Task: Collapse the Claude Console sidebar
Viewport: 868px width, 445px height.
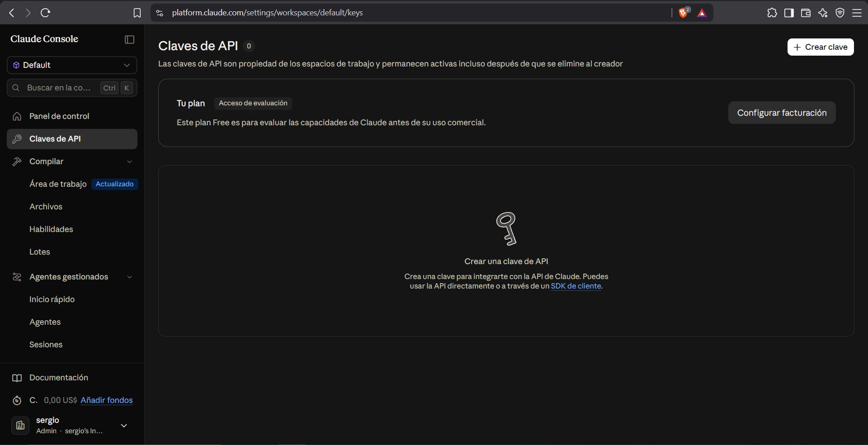Action: point(130,39)
